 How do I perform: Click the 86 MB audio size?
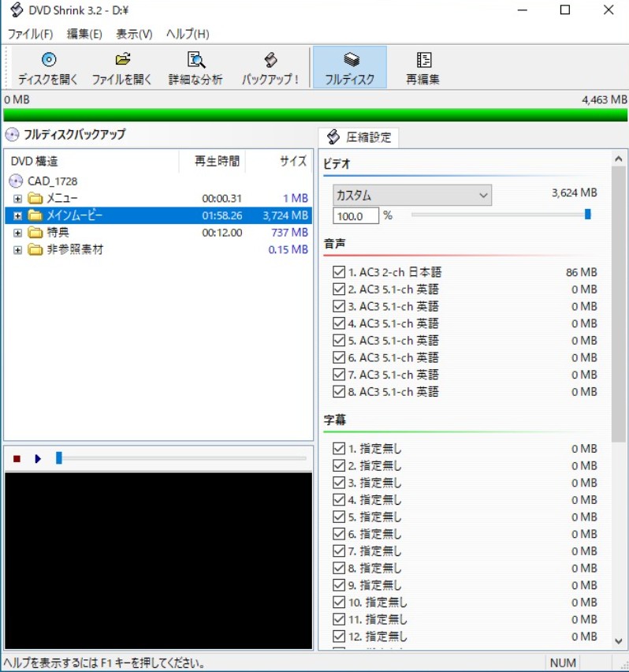pyautogui.click(x=582, y=272)
